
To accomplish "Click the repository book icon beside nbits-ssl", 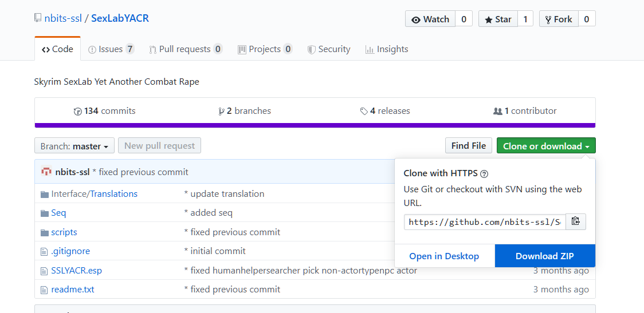I will click(x=38, y=18).
